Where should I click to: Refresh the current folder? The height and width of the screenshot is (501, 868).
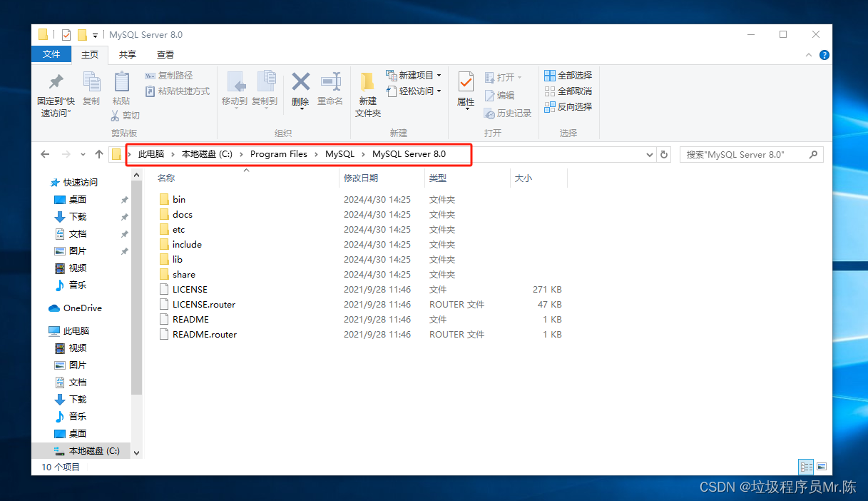click(x=664, y=154)
